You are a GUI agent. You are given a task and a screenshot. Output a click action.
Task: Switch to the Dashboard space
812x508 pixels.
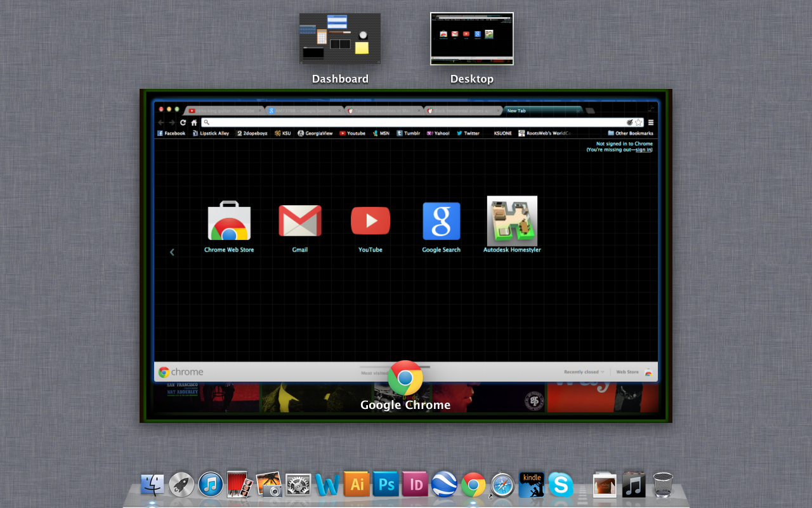pos(340,39)
